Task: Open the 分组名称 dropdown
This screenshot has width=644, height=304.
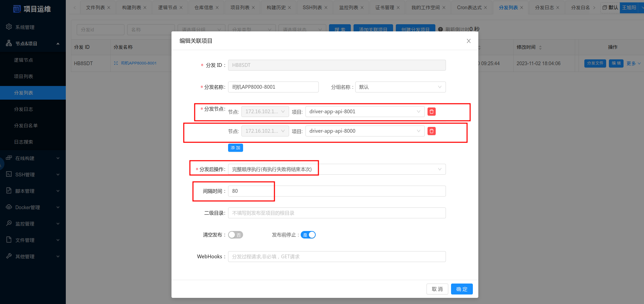Action: coord(400,87)
